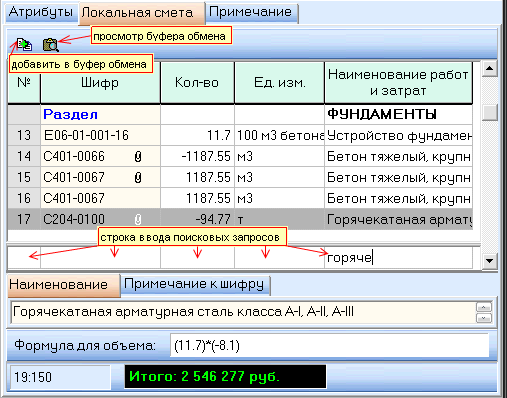The width and height of the screenshot is (507, 398).
Task: Click the Шифр column header
Action: click(100, 83)
